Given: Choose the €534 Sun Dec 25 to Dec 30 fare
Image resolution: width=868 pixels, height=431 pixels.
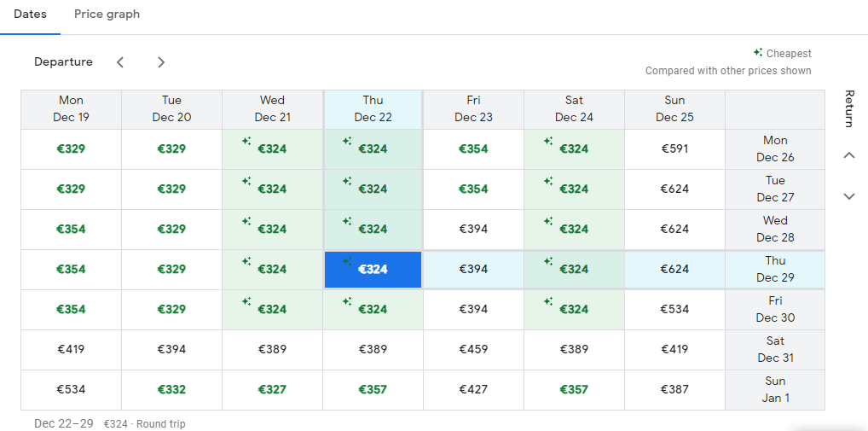Looking at the screenshot, I should (x=674, y=309).
